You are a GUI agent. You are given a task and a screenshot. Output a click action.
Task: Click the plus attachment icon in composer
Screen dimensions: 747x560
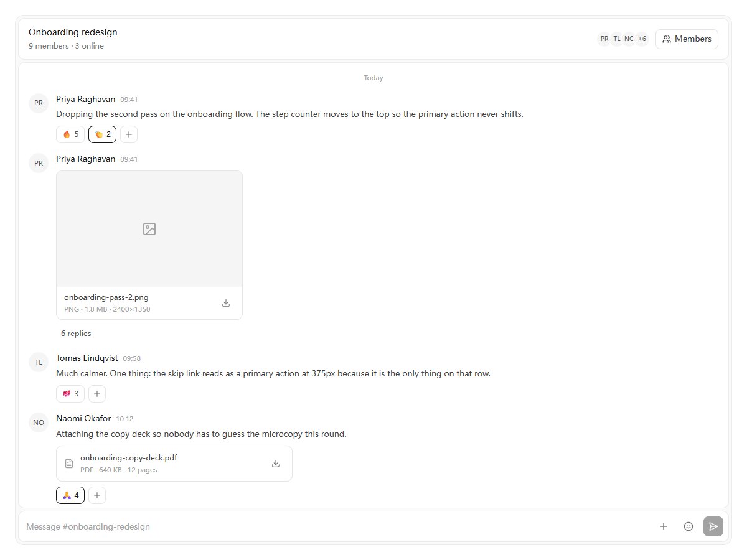coord(664,526)
